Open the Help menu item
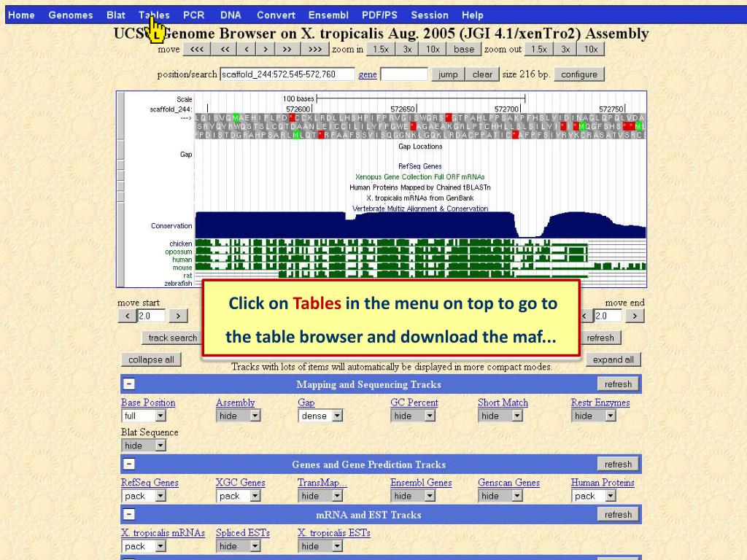Screen dimensions: 747x560 [473, 15]
